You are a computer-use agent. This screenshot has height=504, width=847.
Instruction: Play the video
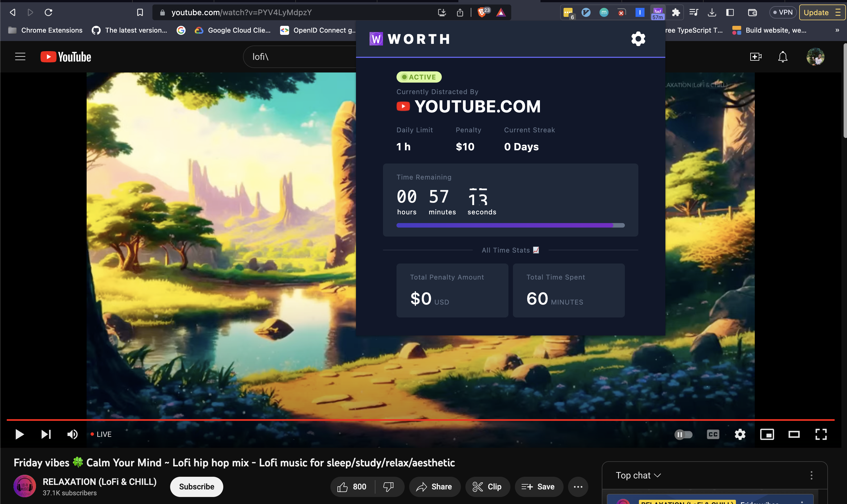[x=19, y=434]
